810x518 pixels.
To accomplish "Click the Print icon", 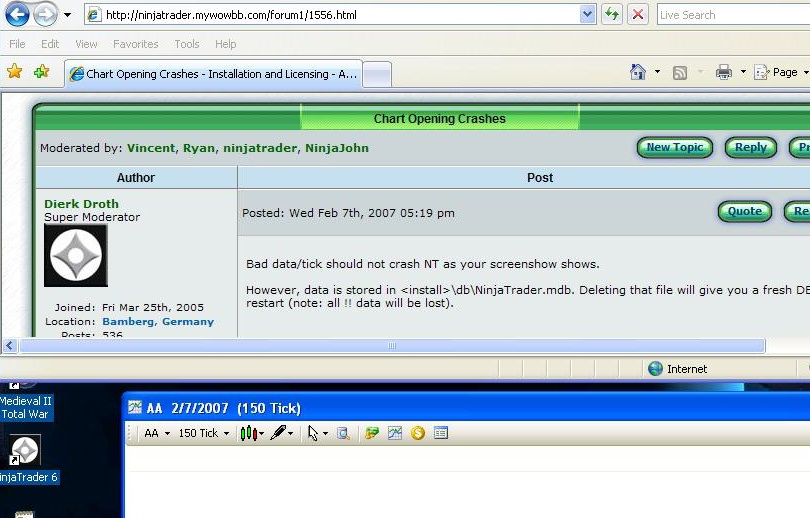I will click(x=724, y=72).
